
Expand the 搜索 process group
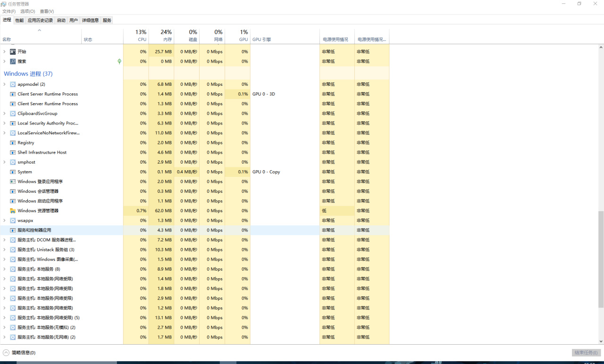5,61
